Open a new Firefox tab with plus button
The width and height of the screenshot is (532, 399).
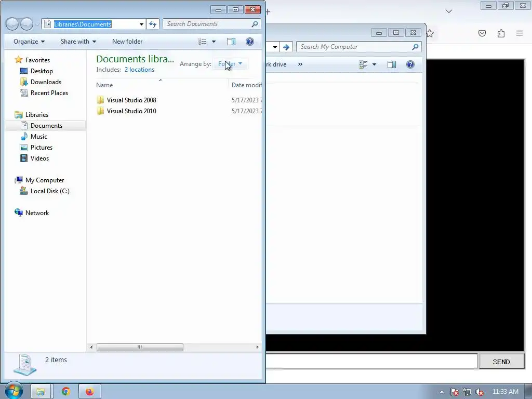(x=268, y=12)
